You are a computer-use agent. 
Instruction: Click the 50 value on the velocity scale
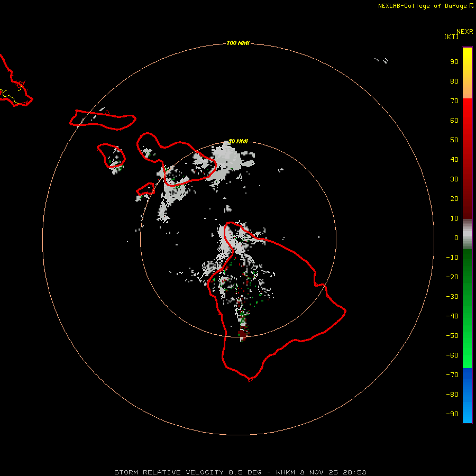pos(454,140)
